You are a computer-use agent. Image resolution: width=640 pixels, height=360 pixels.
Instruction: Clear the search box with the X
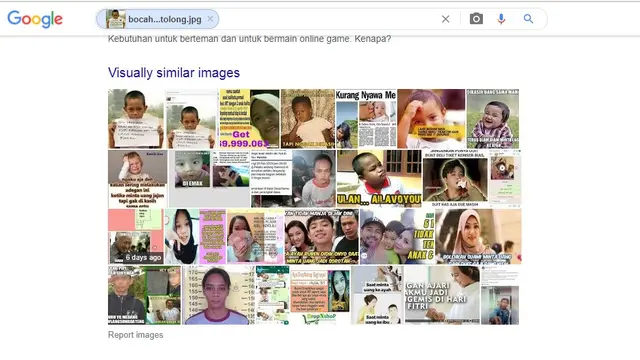click(445, 19)
